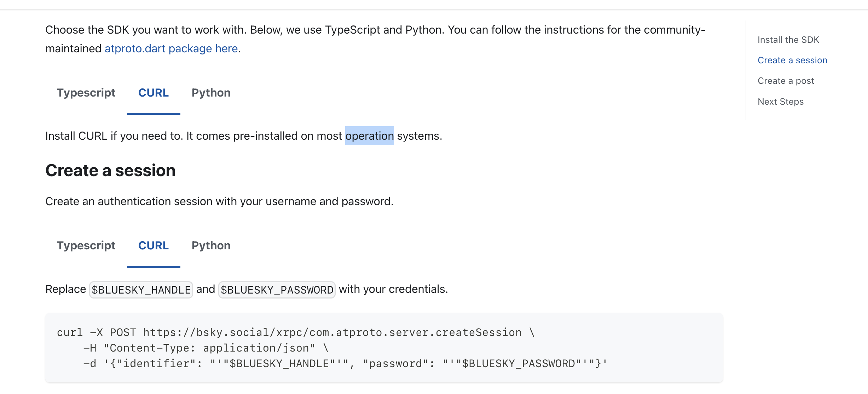868x394 pixels.
Task: Click the $BLUESKY_PASSWORD inline code in the Replace sentence
Action: [x=277, y=290]
